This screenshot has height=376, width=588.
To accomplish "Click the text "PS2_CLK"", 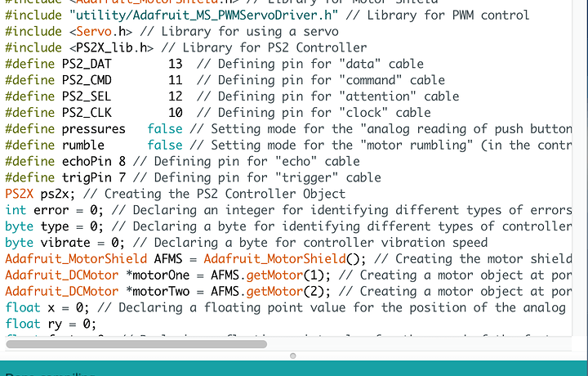I will 87,113.
